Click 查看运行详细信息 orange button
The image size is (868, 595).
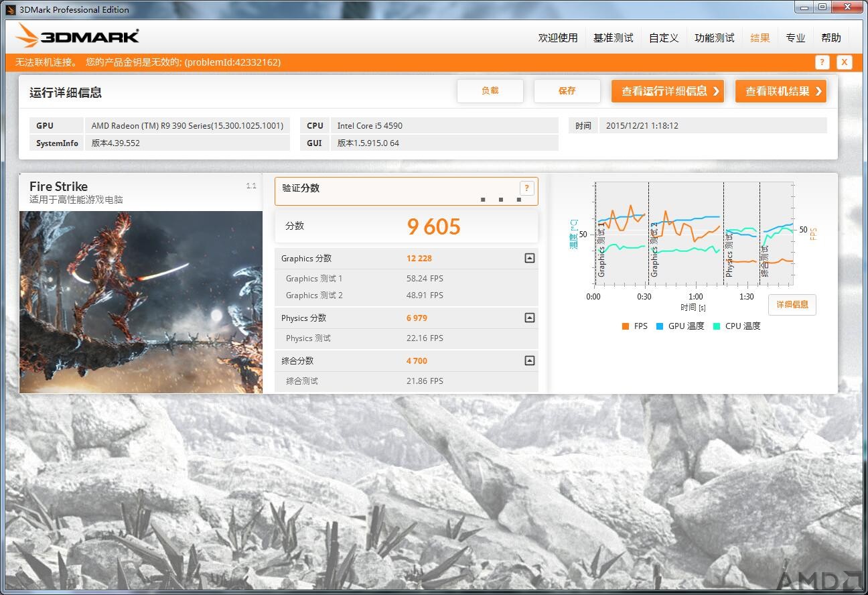(x=668, y=91)
